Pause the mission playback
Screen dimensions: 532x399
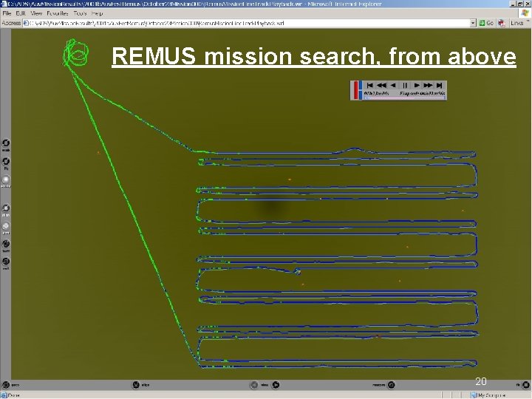pos(405,85)
